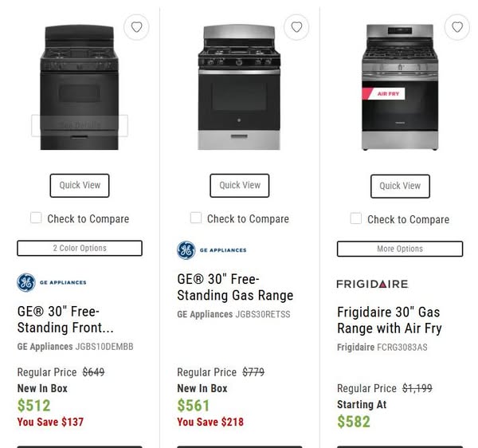The height and width of the screenshot is (448, 478).
Task: Open Quick View for stainless GE range
Action: (x=240, y=185)
